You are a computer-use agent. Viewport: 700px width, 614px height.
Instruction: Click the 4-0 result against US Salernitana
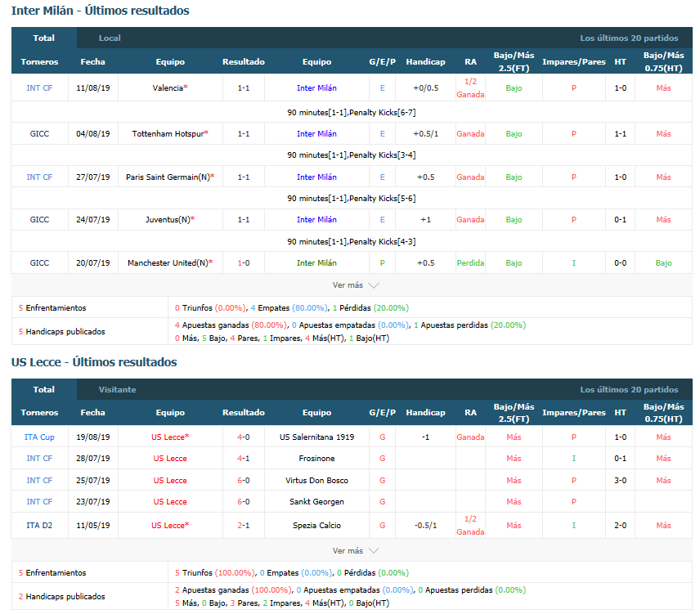click(244, 437)
